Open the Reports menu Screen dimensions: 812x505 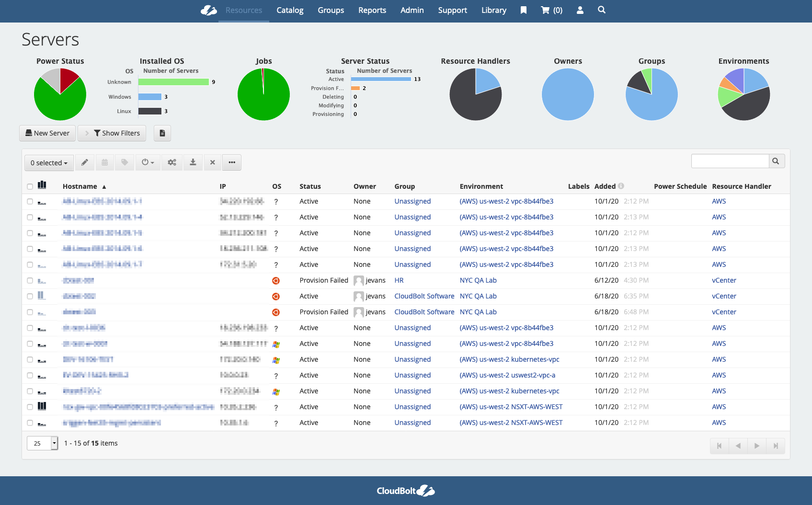[372, 10]
